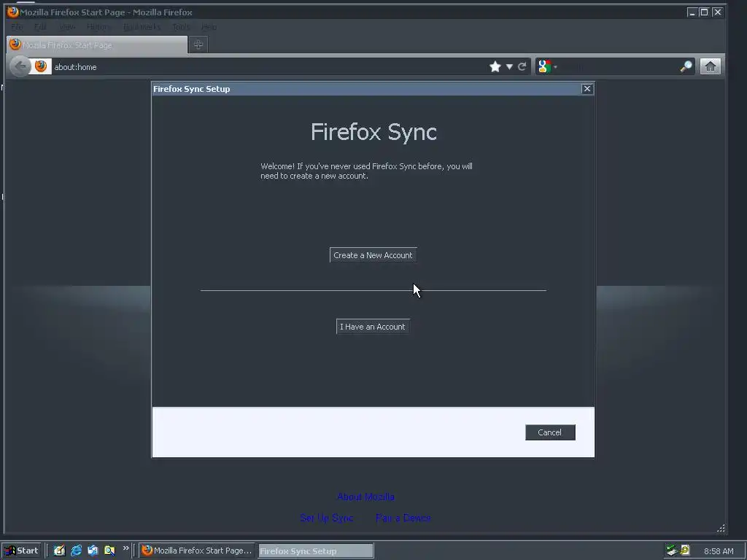
Task: Open the Set Up Sync link
Action: (327, 518)
